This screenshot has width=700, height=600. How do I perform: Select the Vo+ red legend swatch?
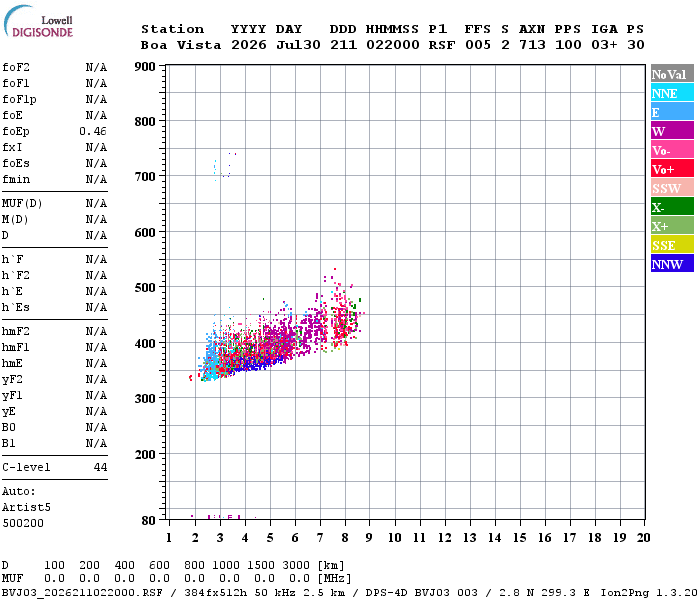point(672,169)
